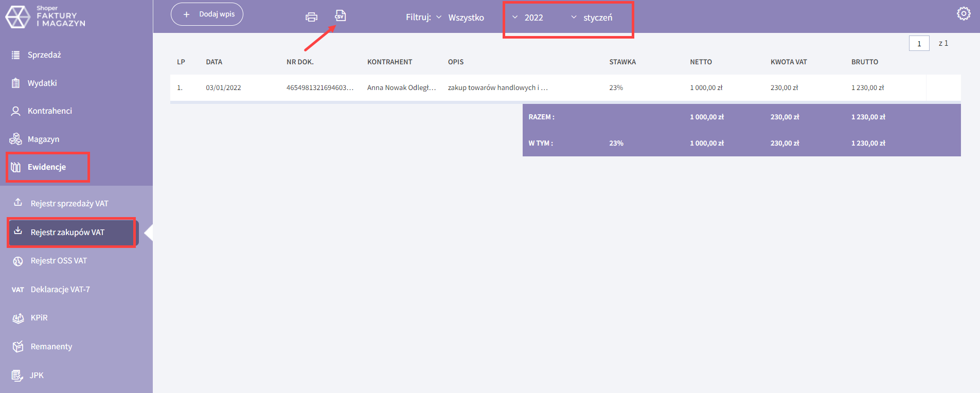The image size is (980, 393).
Task: Select the Anna Nowak purchase entry row
Action: [x=401, y=88]
